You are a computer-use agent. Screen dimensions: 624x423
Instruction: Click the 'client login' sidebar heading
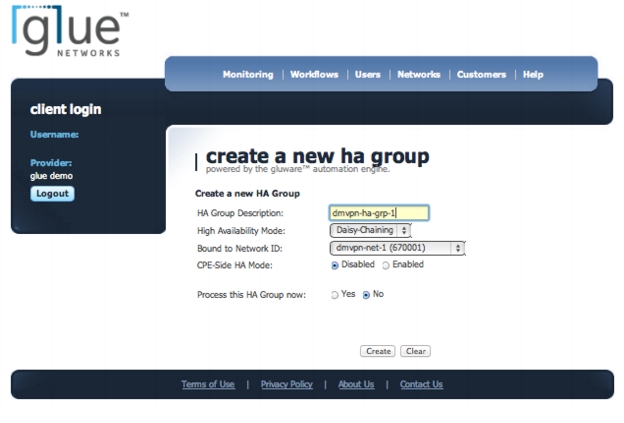pos(66,109)
